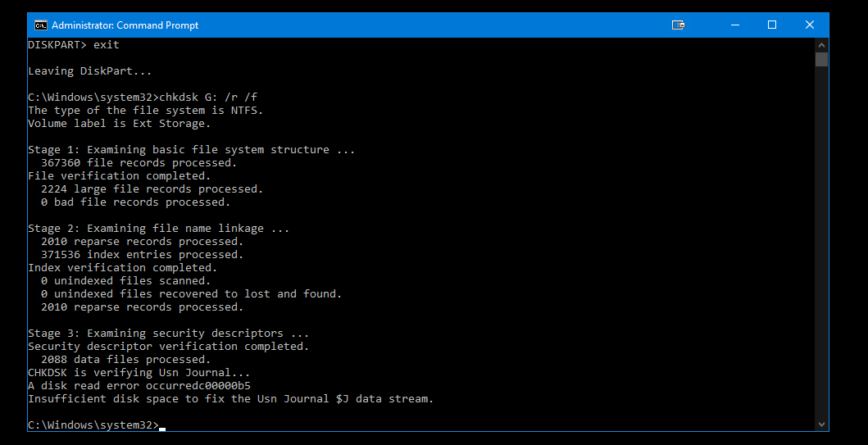Screen dimensions: 868x445
Task: Click the empty scrollbar track below the thumb
Action: pos(821,242)
